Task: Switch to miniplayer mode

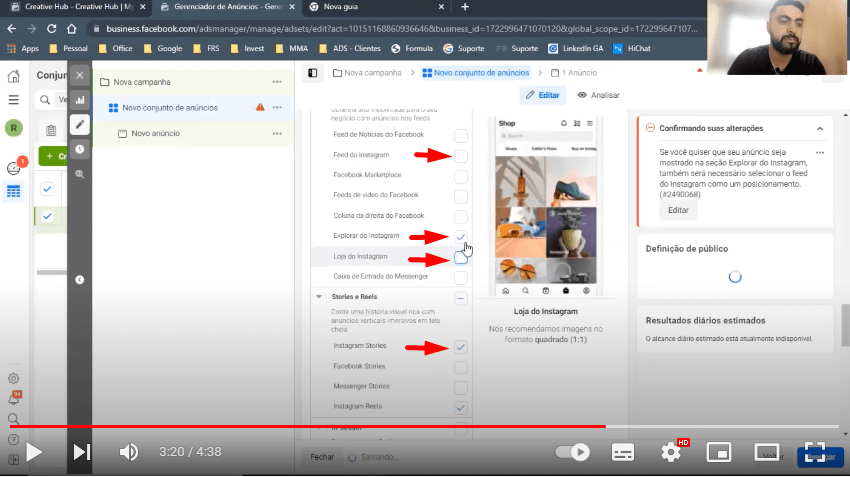Action: coord(719,452)
